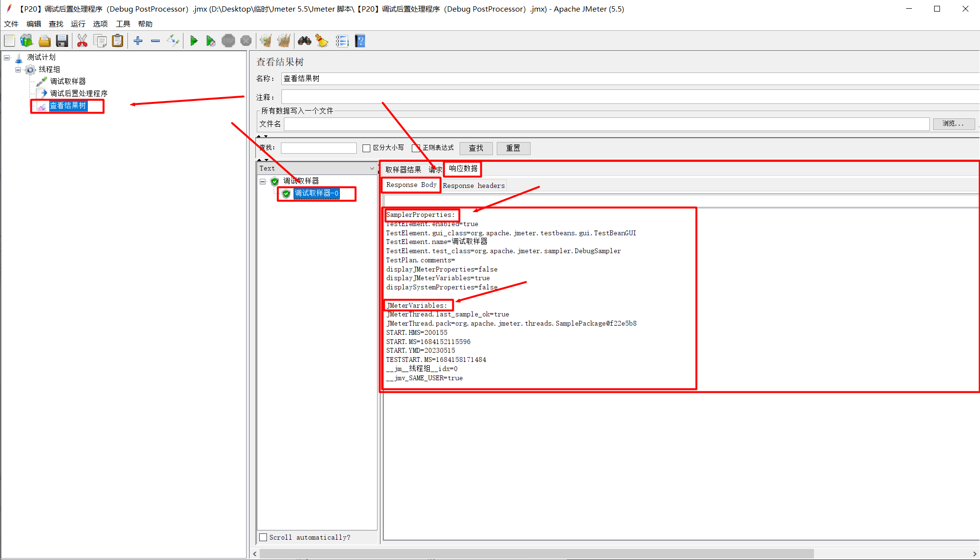Open the Templates icon in toolbar
The image size is (980, 560).
click(x=27, y=41)
